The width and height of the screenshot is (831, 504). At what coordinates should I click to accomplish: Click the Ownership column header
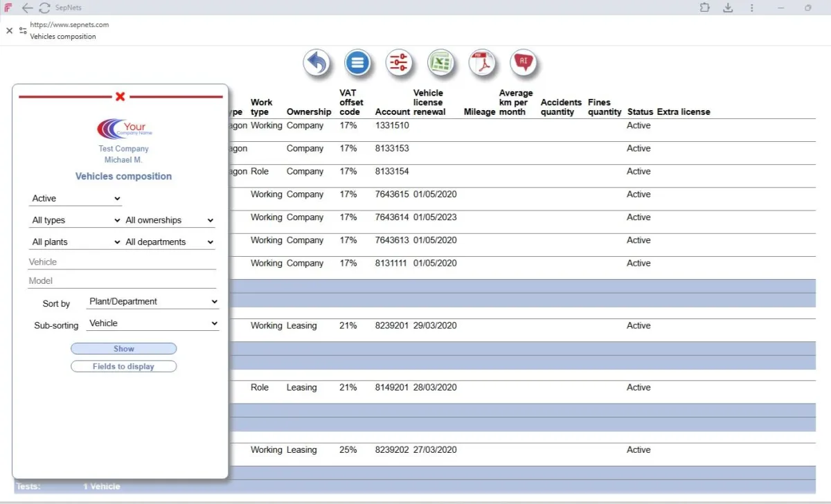[309, 112]
